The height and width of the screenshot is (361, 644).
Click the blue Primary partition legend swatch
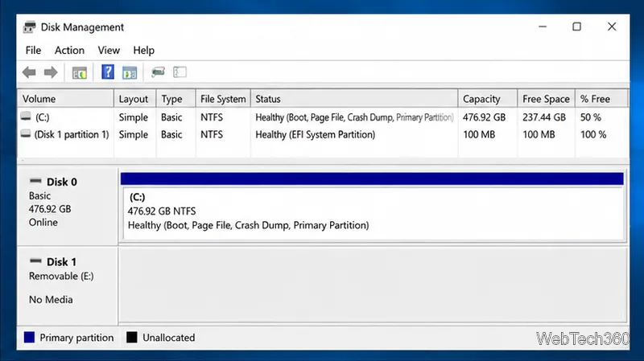pos(29,337)
